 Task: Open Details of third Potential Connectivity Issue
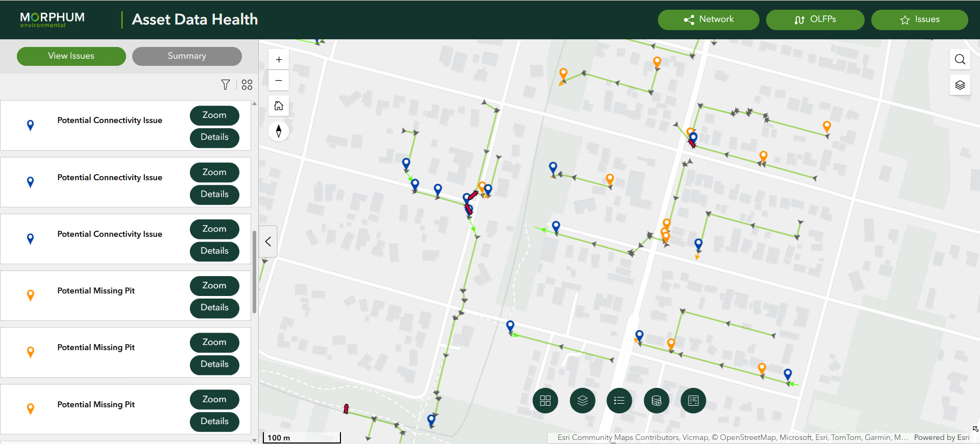(214, 251)
